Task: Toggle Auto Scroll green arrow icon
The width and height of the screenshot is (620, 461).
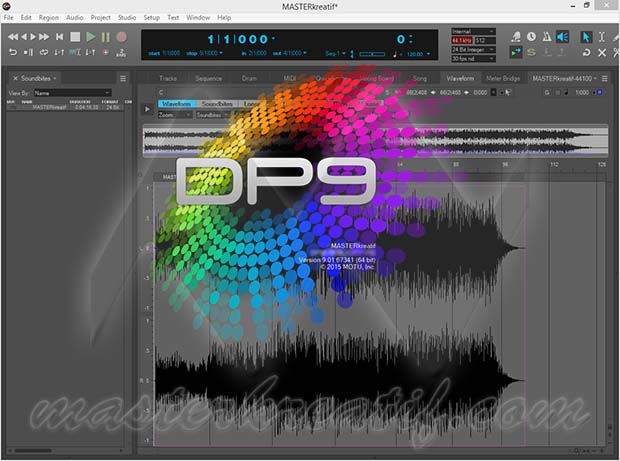Action: 516,52
